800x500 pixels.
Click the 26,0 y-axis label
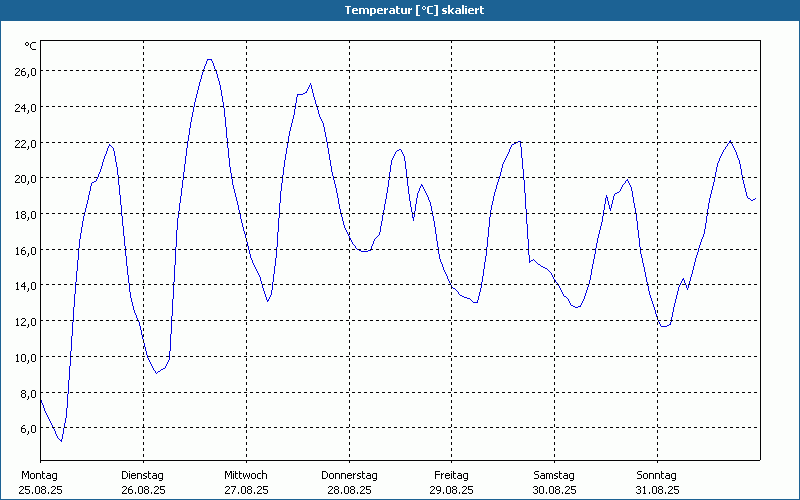(x=25, y=72)
